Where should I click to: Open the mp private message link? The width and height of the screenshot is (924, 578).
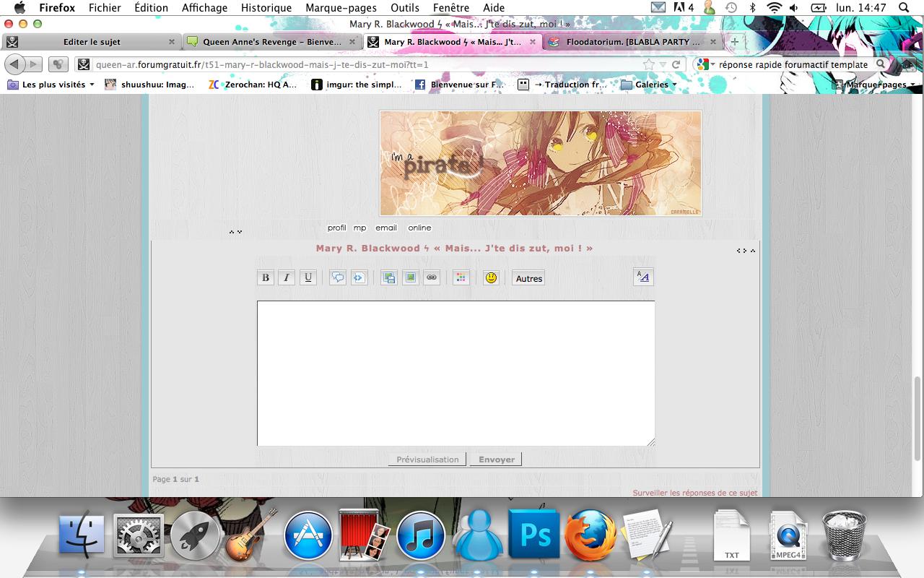(x=360, y=228)
